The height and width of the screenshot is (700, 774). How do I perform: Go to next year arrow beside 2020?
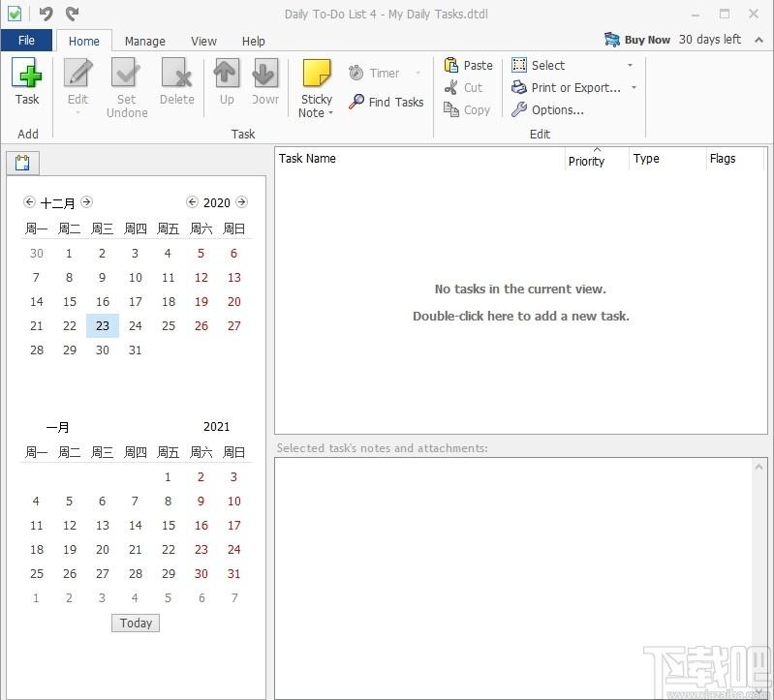tap(241, 201)
